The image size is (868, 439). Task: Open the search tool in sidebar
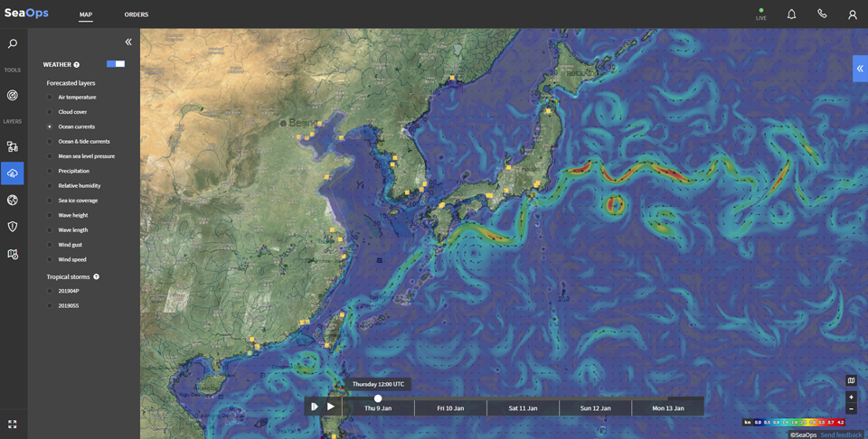tap(12, 43)
